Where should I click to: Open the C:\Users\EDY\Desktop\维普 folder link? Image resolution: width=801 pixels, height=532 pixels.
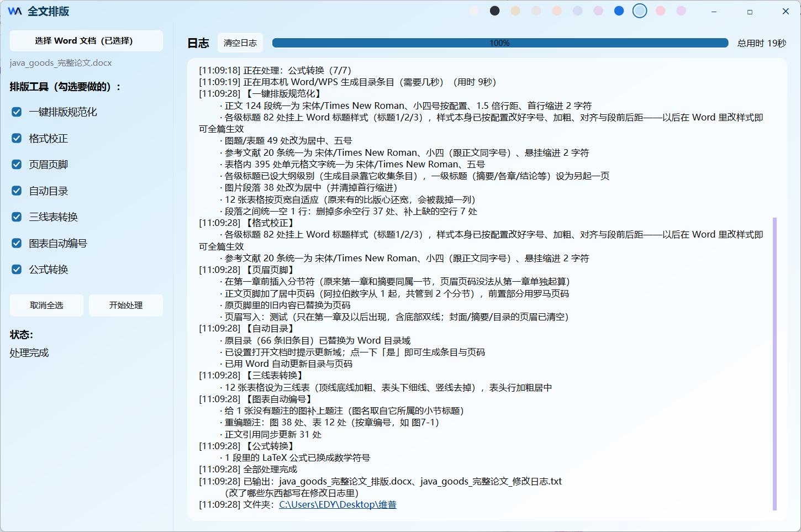pos(338,504)
